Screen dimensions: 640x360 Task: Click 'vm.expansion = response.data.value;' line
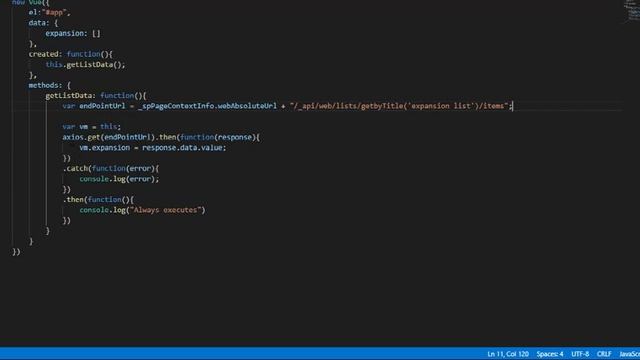point(153,147)
